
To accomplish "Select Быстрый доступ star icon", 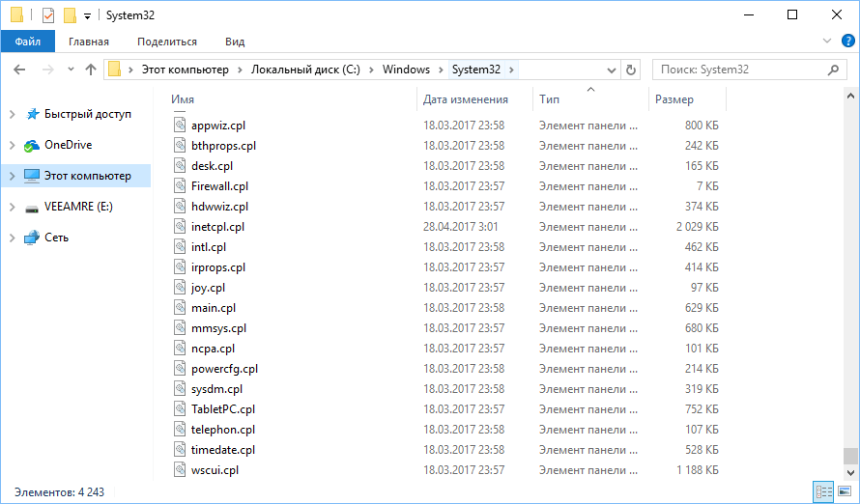I will click(32, 114).
